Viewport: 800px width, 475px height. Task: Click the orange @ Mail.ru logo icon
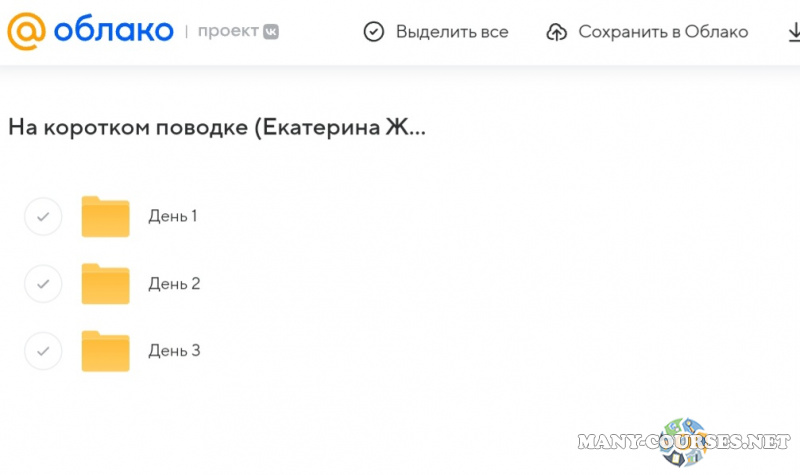[27, 31]
